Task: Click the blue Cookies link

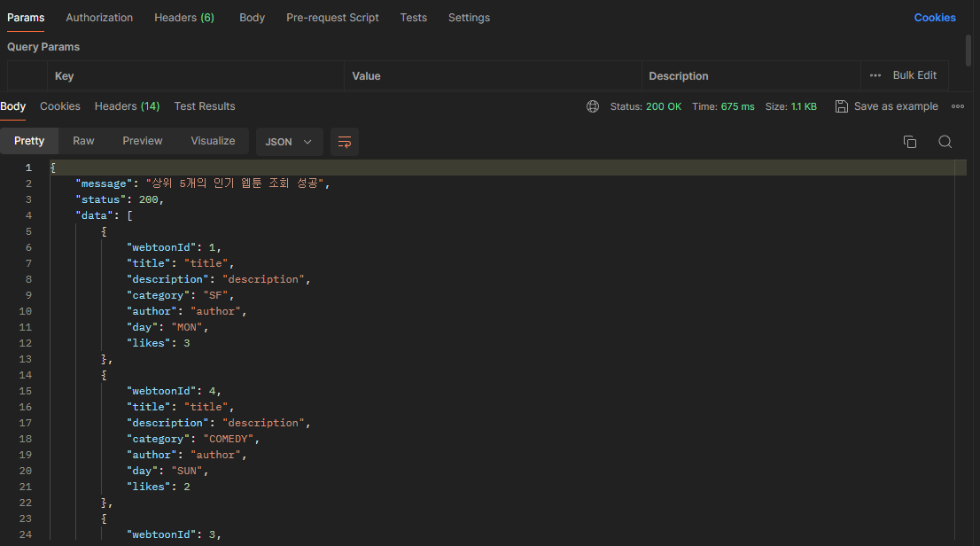Action: 935,18
